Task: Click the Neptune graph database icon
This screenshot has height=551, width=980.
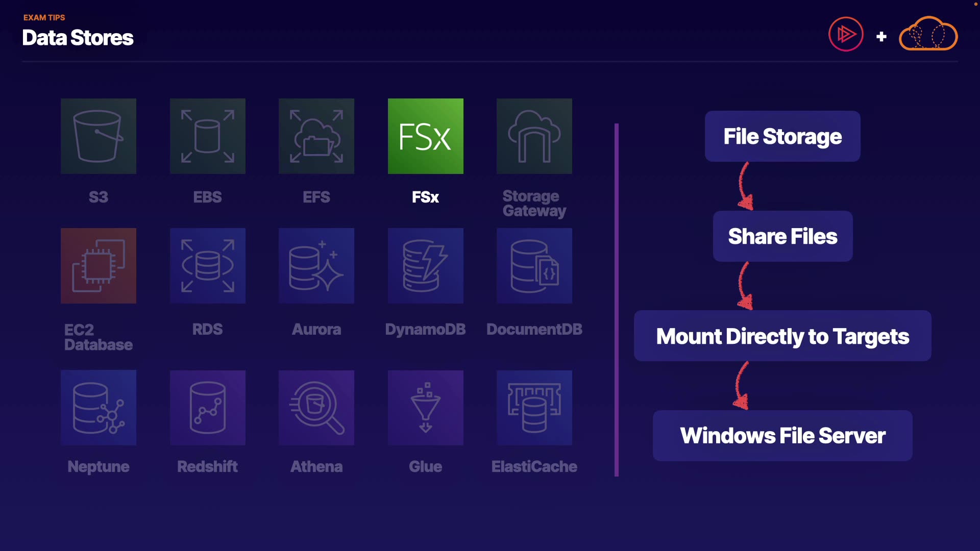Action: pyautogui.click(x=99, y=408)
